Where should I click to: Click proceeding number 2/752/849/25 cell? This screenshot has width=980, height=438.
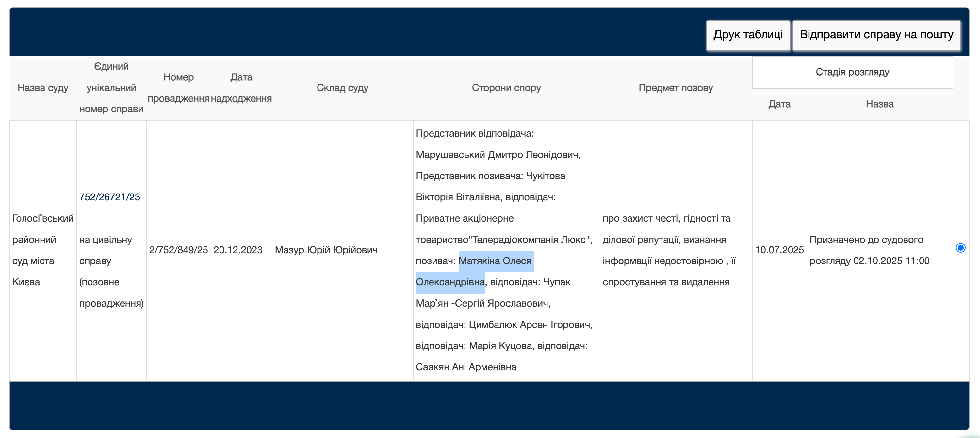click(x=178, y=250)
